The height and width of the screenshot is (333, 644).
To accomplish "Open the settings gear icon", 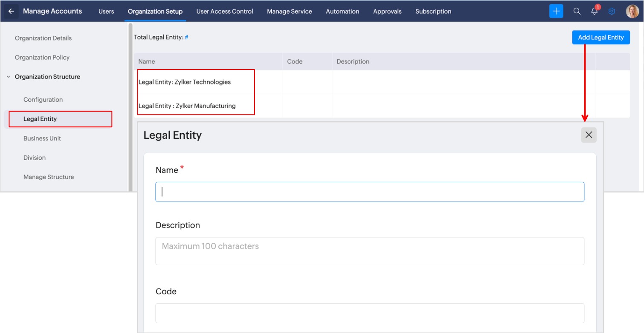I will [612, 12].
